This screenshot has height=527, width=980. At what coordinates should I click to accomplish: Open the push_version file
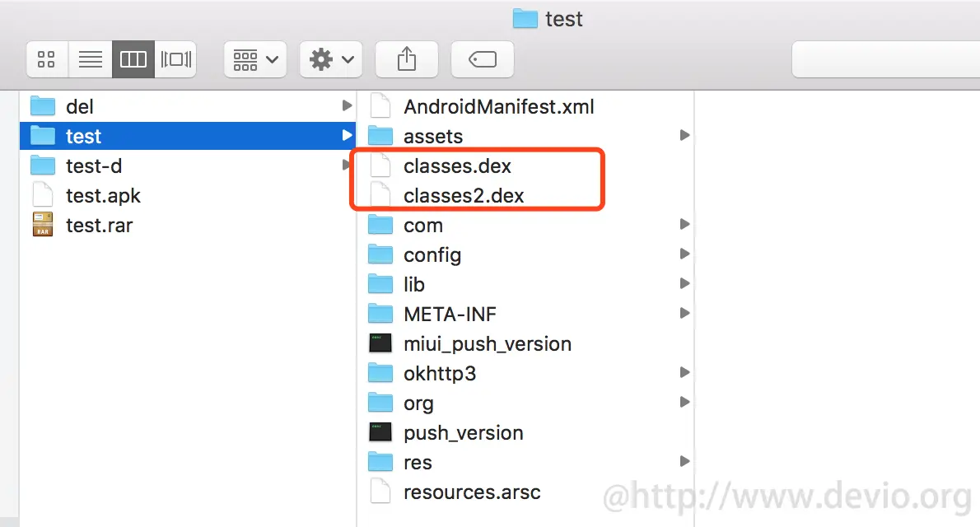pos(463,432)
